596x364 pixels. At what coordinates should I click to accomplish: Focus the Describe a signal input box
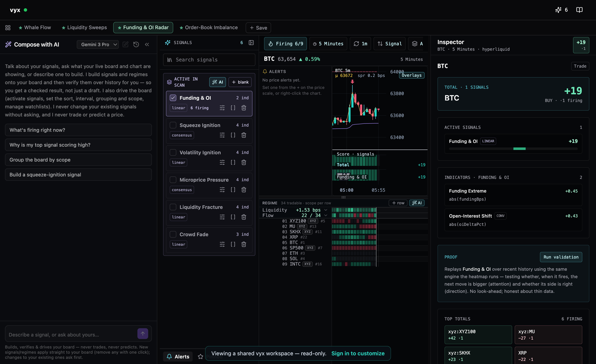pos(72,335)
